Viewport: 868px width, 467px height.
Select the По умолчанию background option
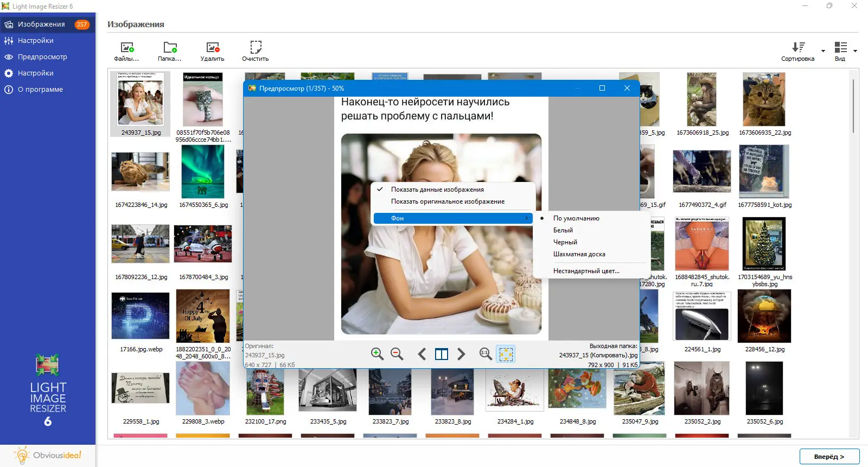tap(591, 218)
